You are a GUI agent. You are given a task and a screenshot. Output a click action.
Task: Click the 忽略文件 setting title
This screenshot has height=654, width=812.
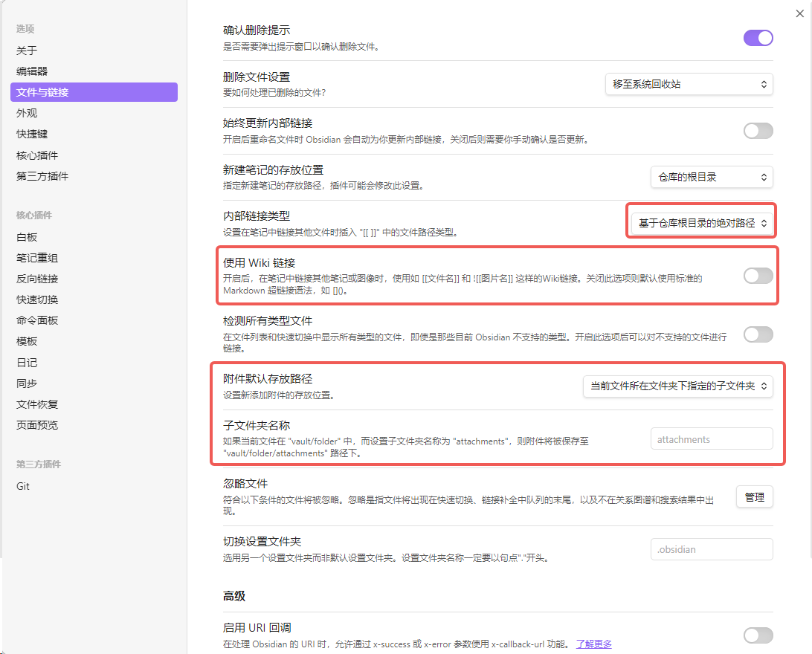coord(245,483)
